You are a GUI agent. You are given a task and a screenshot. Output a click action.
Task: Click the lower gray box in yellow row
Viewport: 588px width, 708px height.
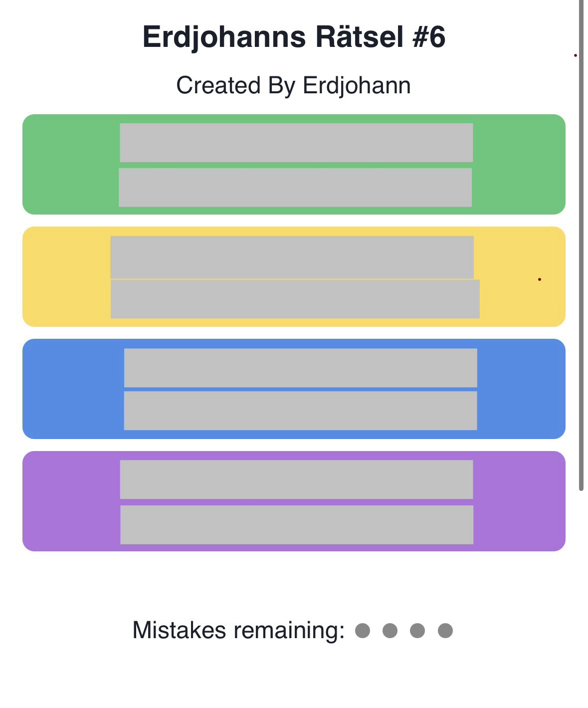[295, 299]
